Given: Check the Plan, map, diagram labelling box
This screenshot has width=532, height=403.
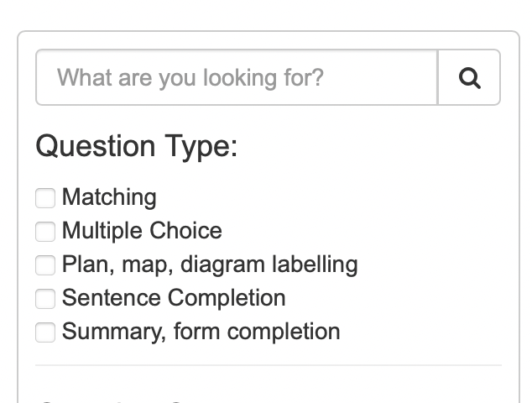Looking at the screenshot, I should click(x=45, y=265).
